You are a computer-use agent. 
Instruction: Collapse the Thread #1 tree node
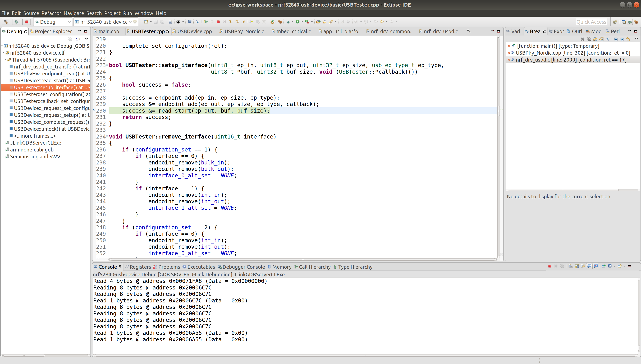pyautogui.click(x=6, y=60)
